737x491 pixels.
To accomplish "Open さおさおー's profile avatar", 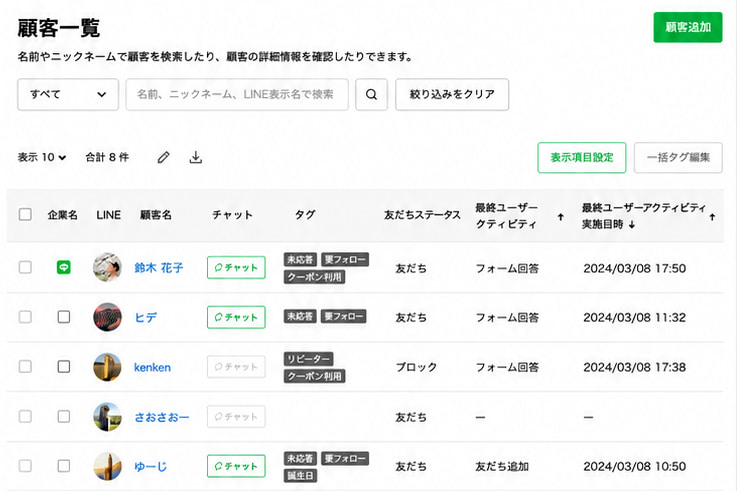I will [108, 417].
